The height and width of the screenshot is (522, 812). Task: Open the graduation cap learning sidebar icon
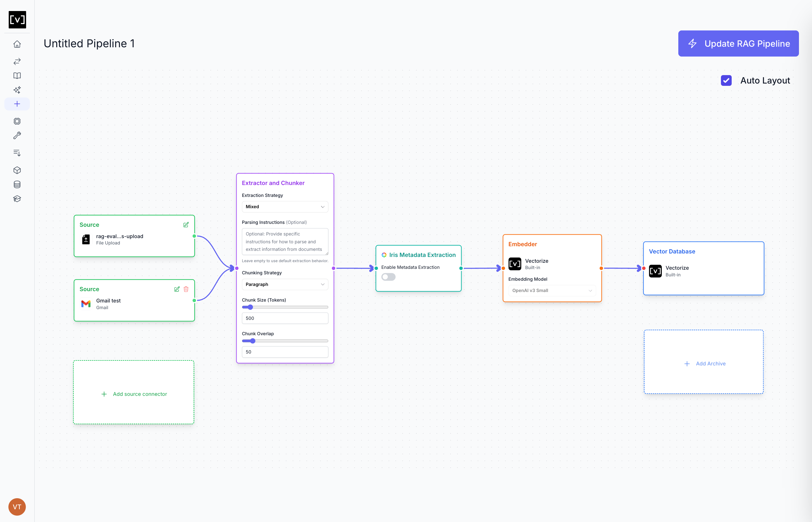(17, 199)
